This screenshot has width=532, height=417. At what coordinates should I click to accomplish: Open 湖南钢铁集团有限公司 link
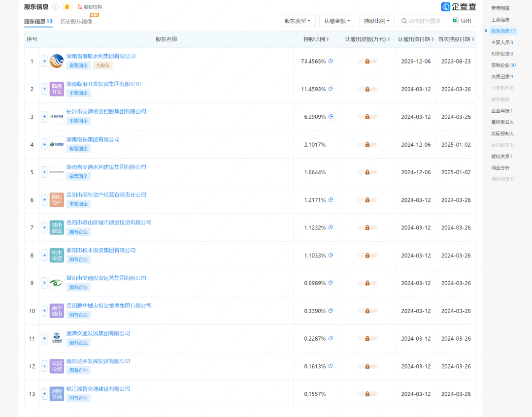coord(93,139)
